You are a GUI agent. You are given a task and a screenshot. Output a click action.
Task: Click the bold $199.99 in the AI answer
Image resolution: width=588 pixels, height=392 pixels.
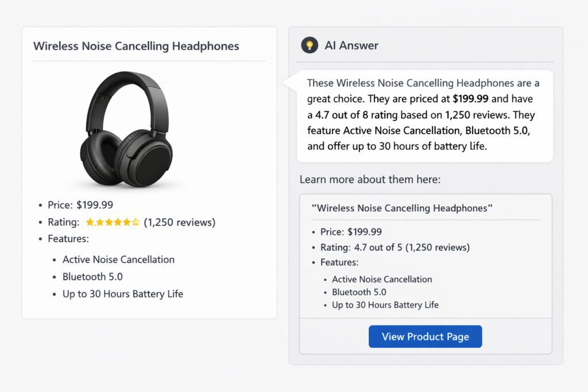[x=470, y=99]
